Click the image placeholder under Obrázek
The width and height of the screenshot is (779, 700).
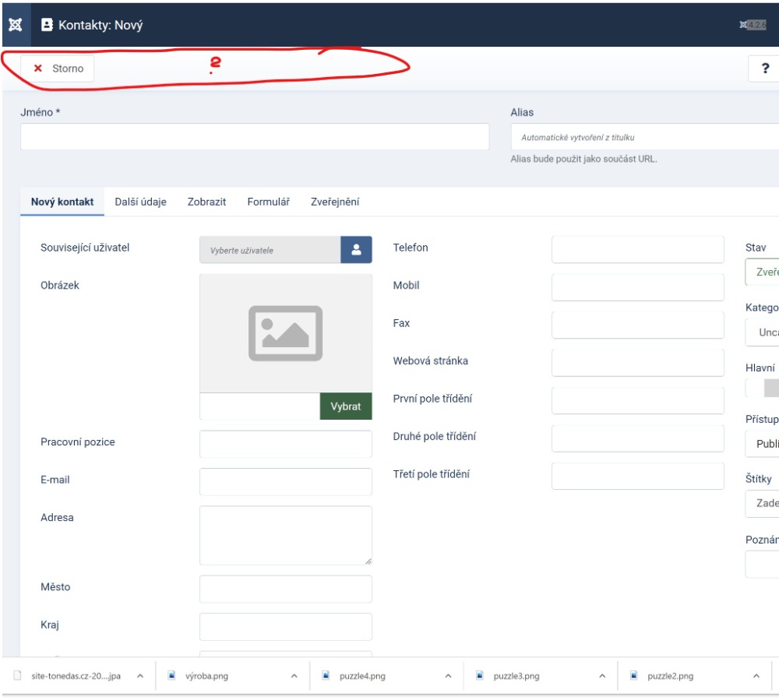[285, 333]
